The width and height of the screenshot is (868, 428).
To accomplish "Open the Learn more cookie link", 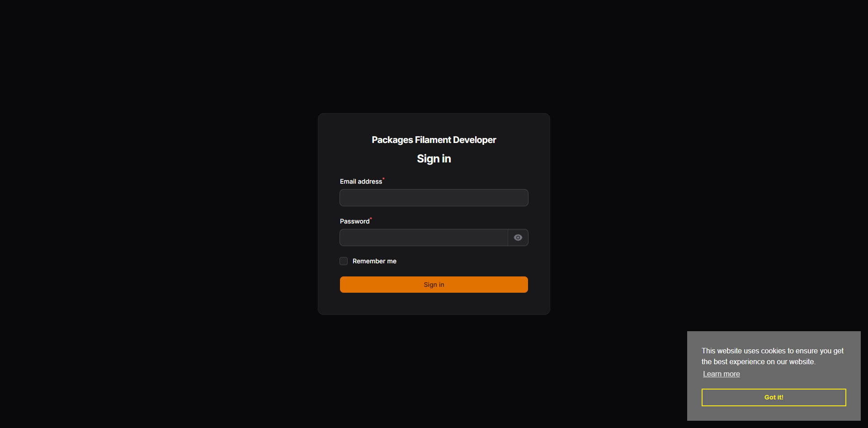I will point(722,374).
